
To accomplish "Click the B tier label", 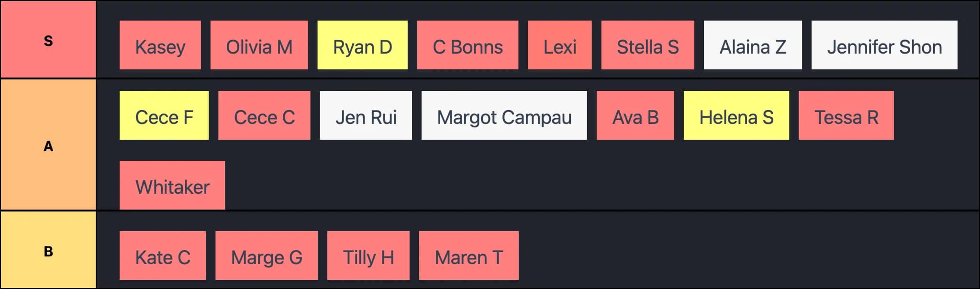I will coord(48,251).
